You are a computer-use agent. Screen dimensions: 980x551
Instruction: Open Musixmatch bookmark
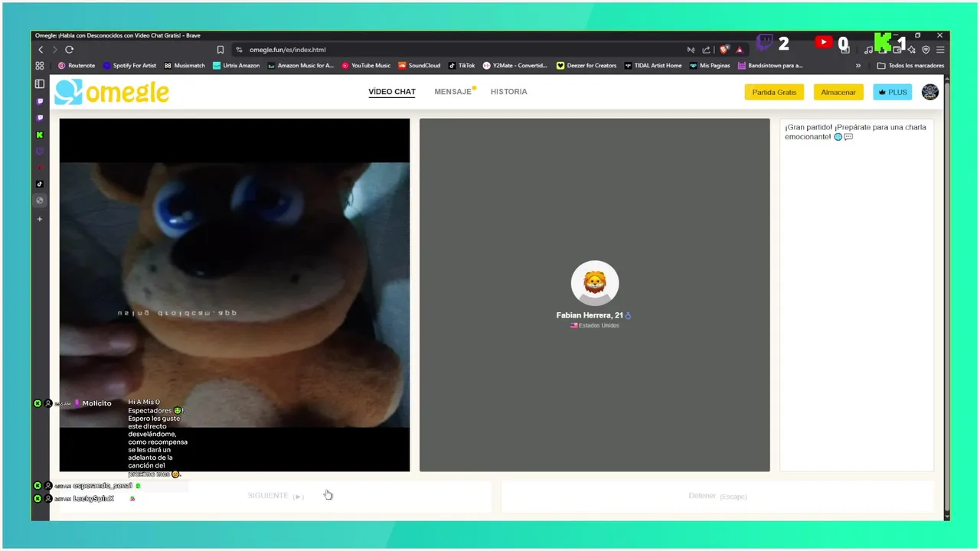click(x=185, y=66)
